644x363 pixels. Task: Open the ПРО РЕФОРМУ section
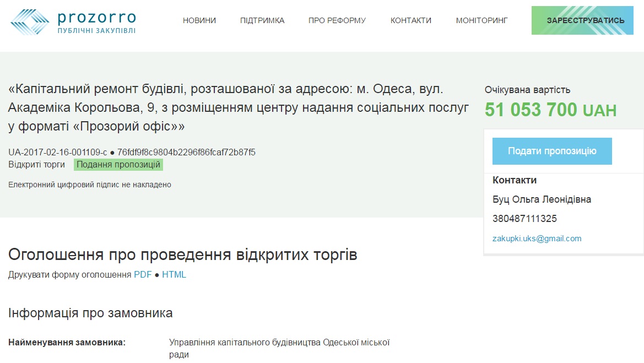point(337,20)
